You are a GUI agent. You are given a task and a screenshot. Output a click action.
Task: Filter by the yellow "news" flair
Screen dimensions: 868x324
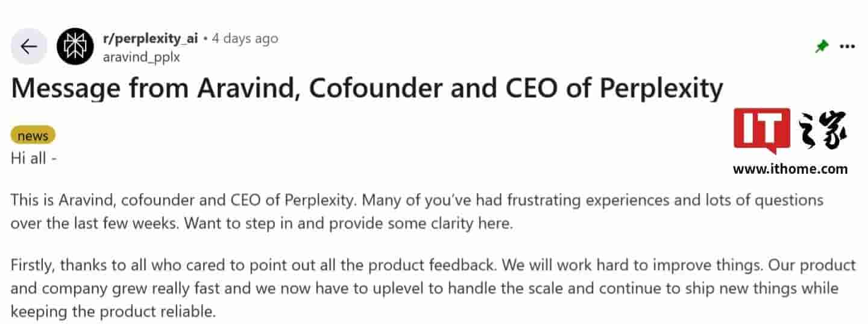(x=33, y=136)
